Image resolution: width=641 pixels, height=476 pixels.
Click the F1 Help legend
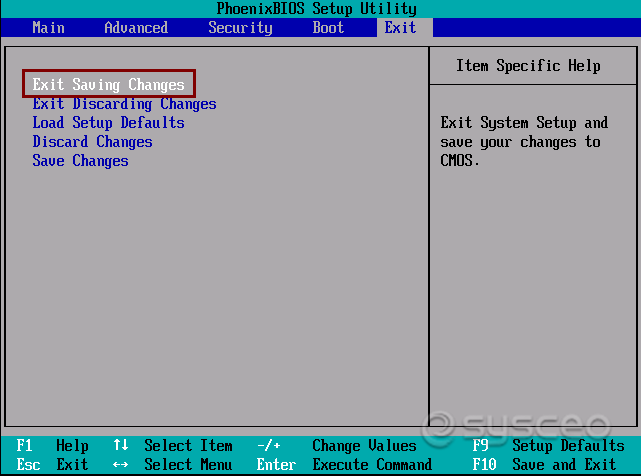(52, 445)
